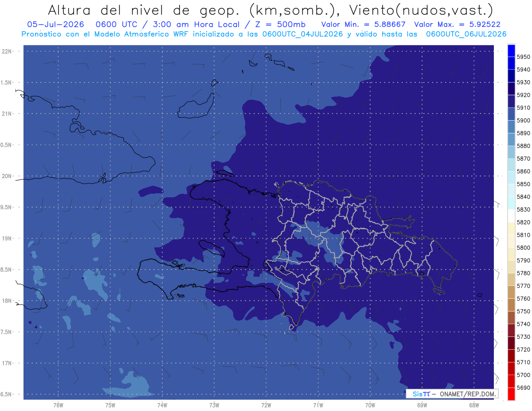This screenshot has width=532, height=411.
Task: Select the date "05-Jul-2026" in the header
Action: (x=55, y=25)
